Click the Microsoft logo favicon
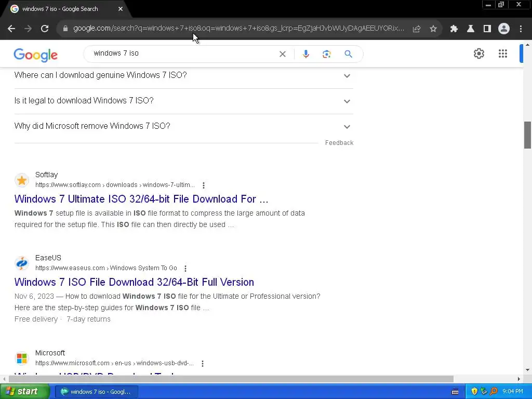532x399 pixels. 22,358
